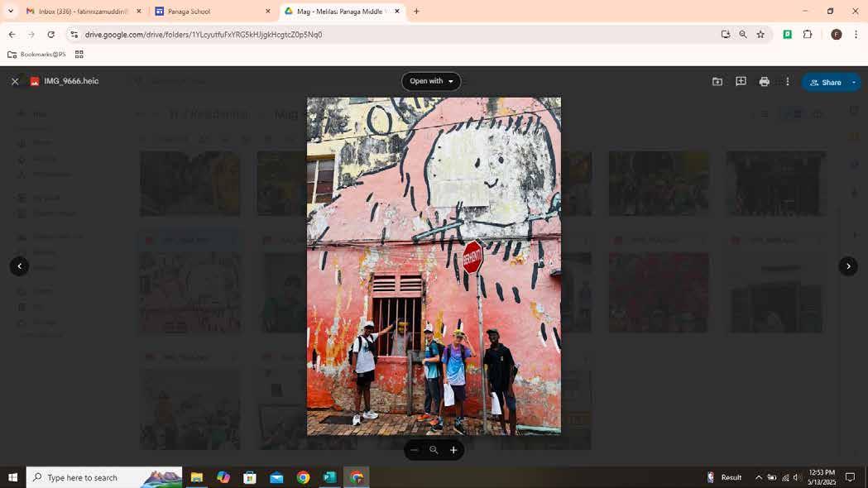Open the date and time clock
This screenshot has height=488, width=868.
point(822,477)
